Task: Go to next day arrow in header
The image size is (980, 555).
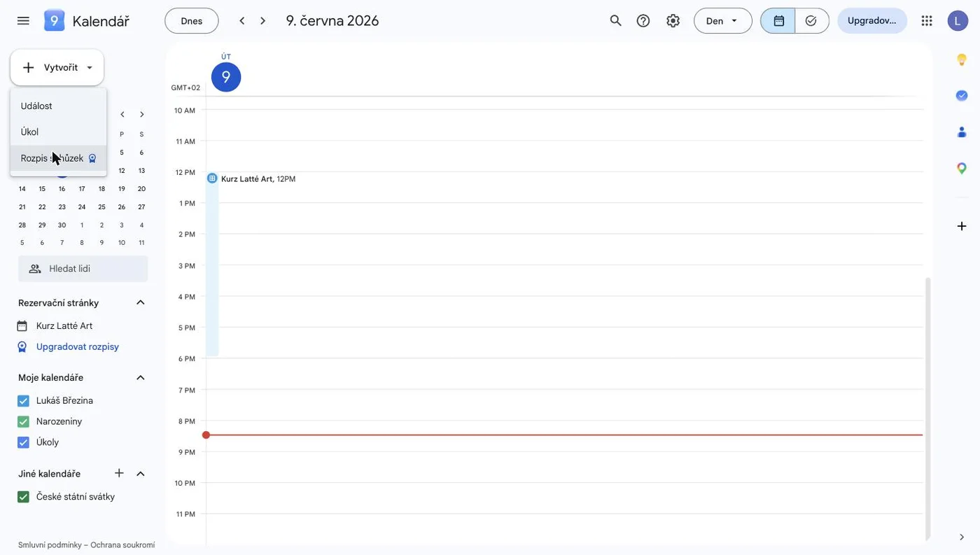Action: (263, 21)
